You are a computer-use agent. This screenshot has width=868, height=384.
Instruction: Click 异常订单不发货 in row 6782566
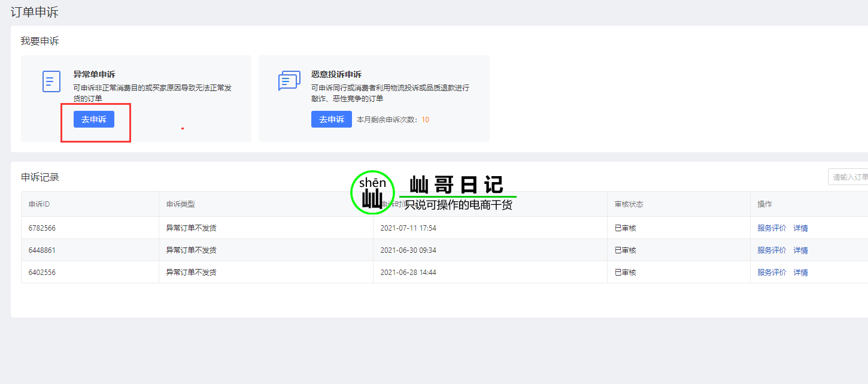pyautogui.click(x=191, y=228)
